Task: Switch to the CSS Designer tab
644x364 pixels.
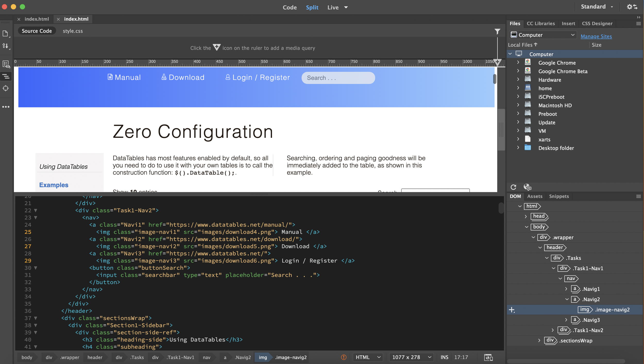Action: coord(597,23)
